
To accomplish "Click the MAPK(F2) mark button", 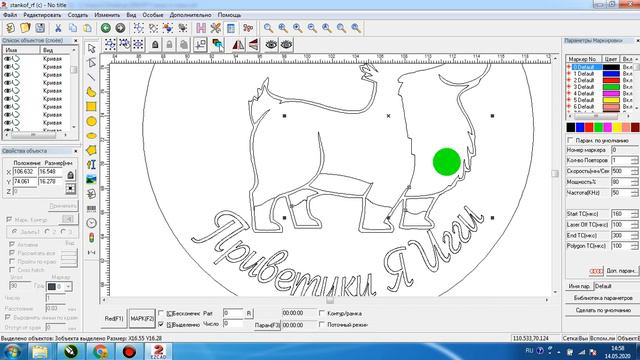I will pyautogui.click(x=142, y=318).
